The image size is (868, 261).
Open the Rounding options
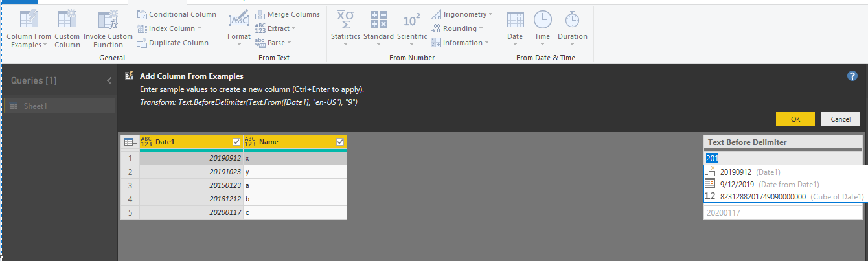coord(457,28)
